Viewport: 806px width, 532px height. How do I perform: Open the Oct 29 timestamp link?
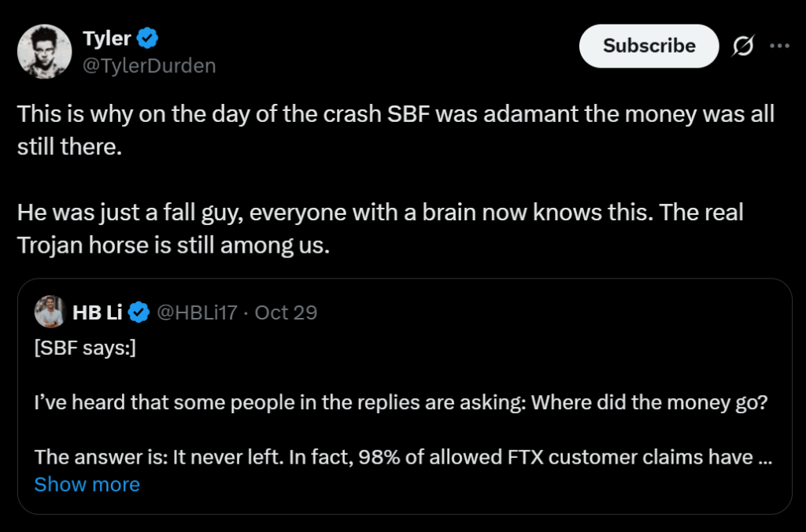(x=286, y=313)
